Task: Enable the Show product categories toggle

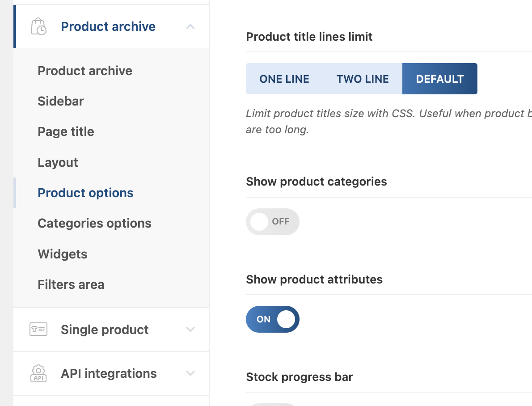Action: click(272, 221)
